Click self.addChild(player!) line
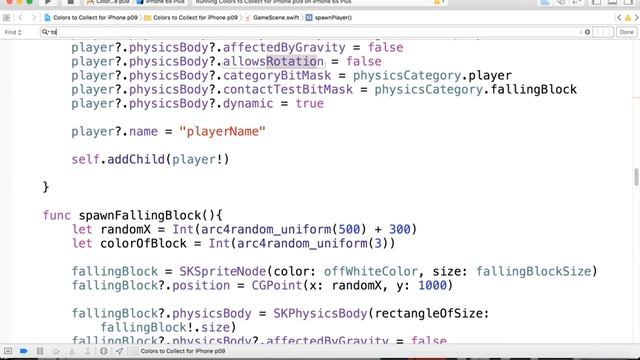Image resolution: width=640 pixels, height=360 pixels. [151, 159]
